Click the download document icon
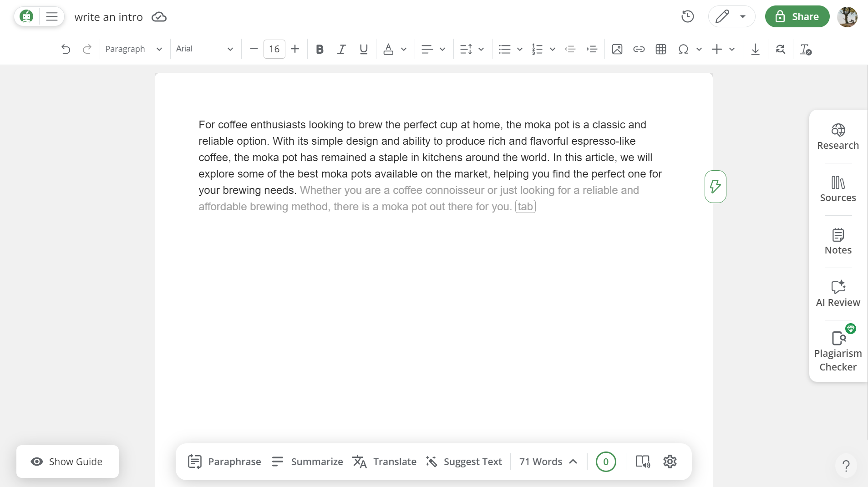The image size is (868, 487). click(755, 49)
